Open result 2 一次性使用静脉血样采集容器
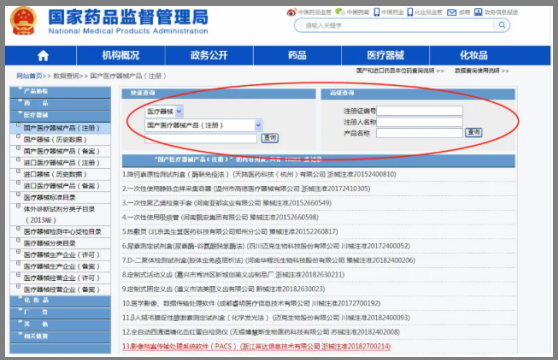The image size is (558, 360). coord(246,189)
